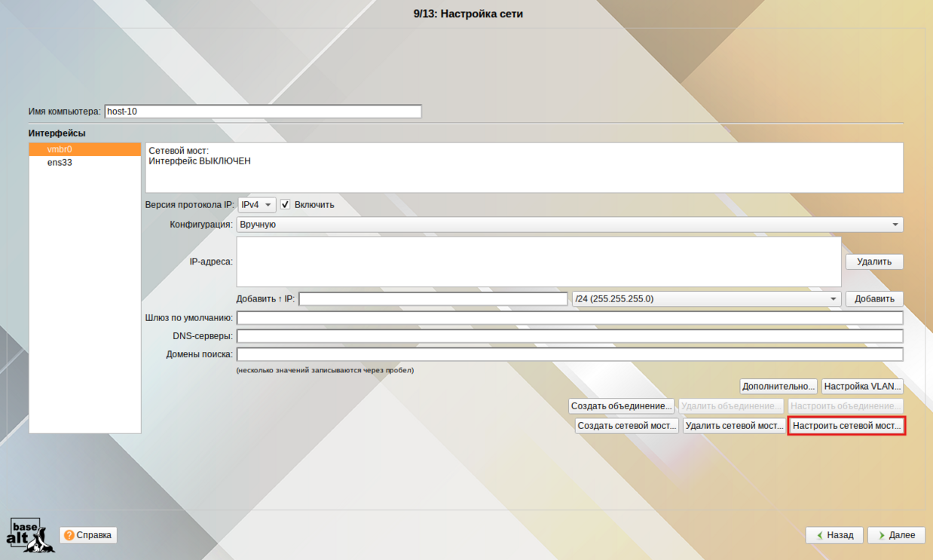Focus the Шлюз по умолчанию field
933x560 pixels.
click(x=569, y=318)
